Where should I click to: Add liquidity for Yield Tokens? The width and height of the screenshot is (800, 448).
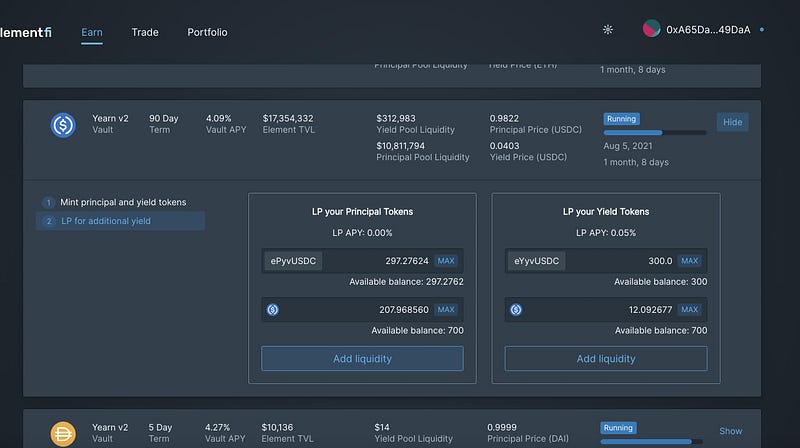[x=606, y=359]
